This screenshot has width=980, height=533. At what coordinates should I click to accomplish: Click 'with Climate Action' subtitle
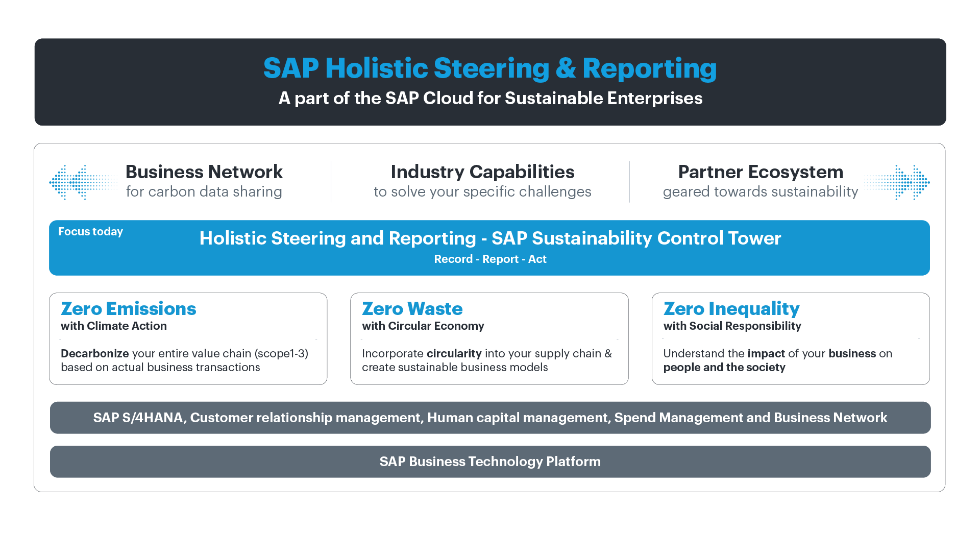[113, 326]
